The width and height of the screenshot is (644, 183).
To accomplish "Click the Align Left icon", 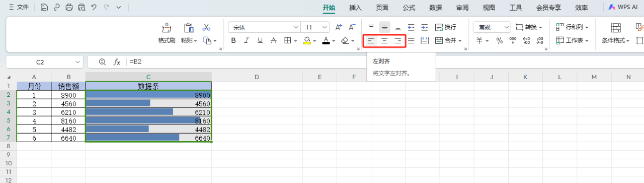I will click(x=371, y=41).
